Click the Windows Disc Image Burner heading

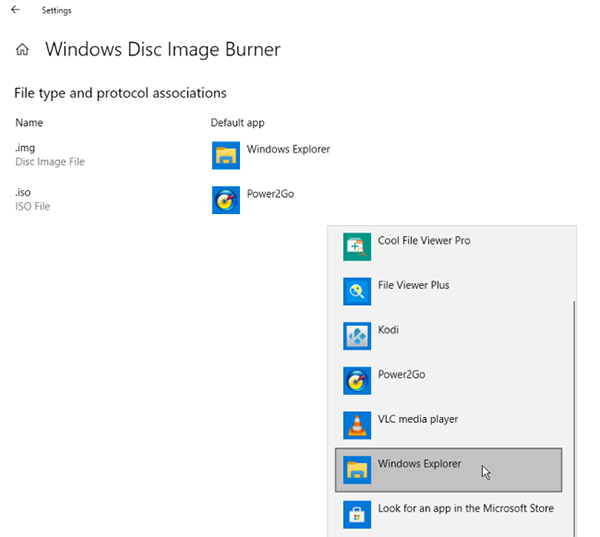point(163,49)
